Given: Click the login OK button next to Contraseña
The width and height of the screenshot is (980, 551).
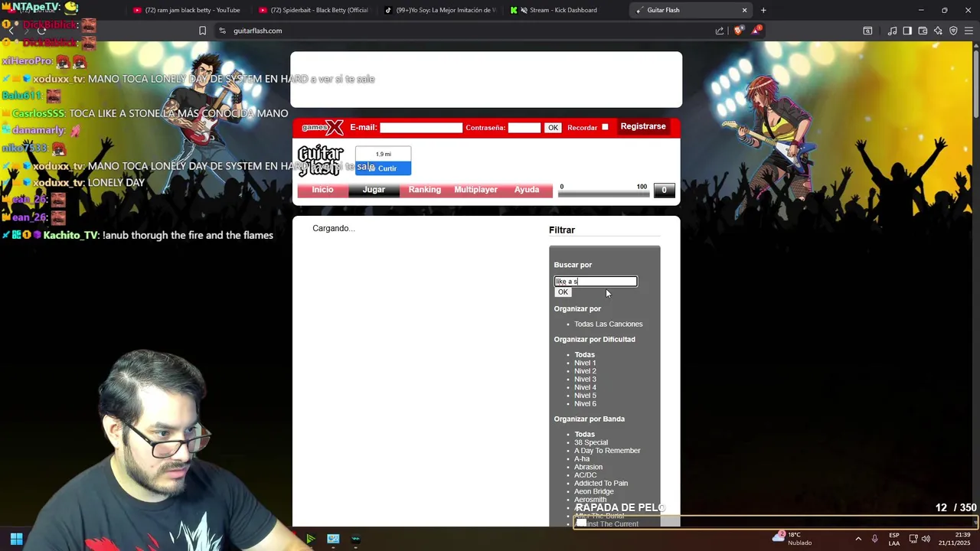Looking at the screenshot, I should tap(553, 128).
